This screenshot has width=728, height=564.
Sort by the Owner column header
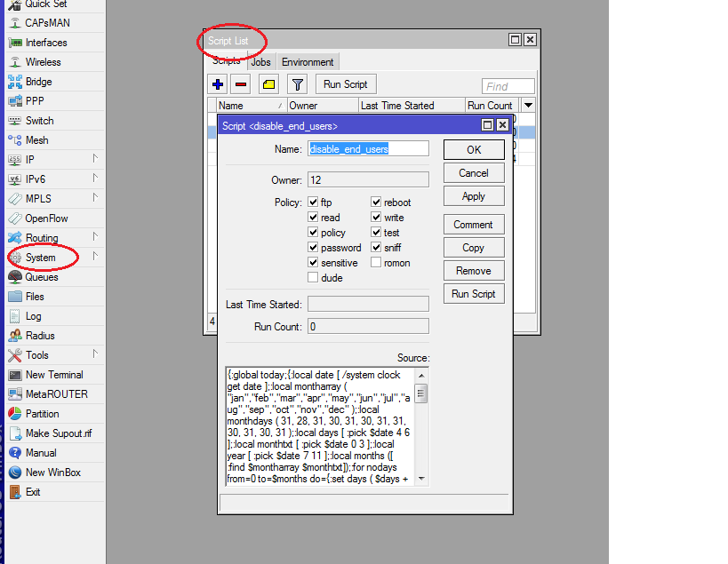pos(324,106)
